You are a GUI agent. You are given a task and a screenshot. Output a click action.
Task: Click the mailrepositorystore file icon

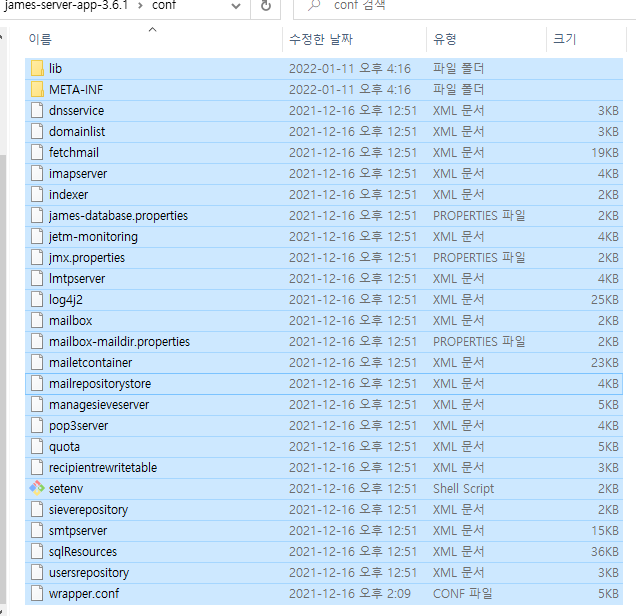pyautogui.click(x=37, y=384)
